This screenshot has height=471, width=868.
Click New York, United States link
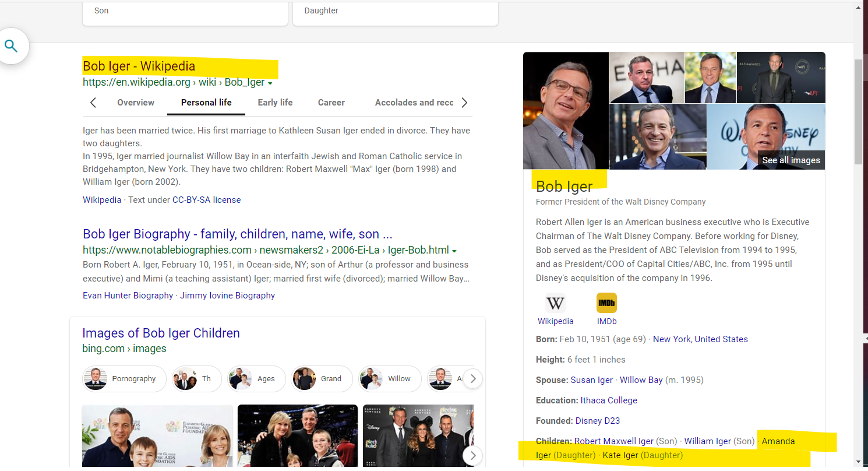tap(700, 339)
